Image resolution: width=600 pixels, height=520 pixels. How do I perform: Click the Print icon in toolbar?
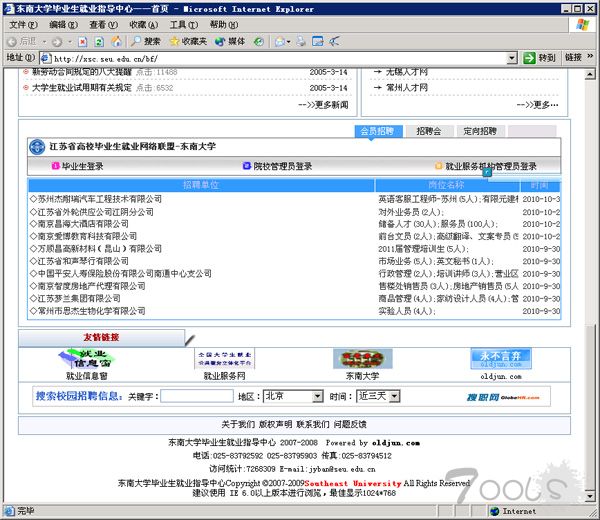pos(301,41)
